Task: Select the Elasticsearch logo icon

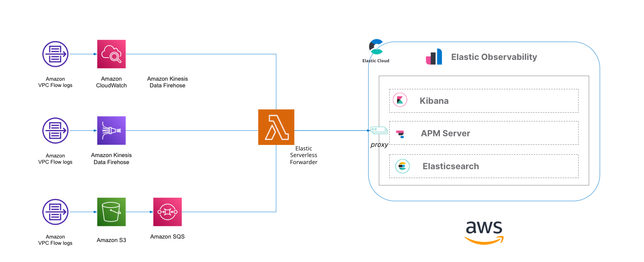Action: [x=402, y=166]
